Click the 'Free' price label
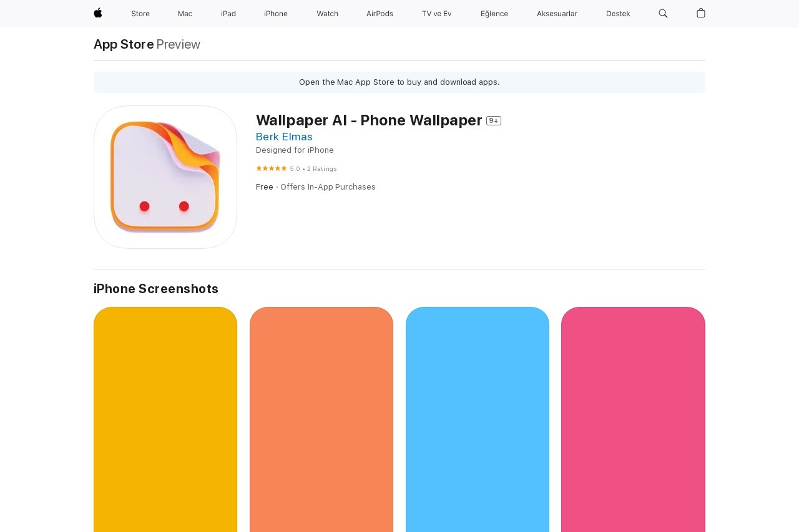The height and width of the screenshot is (532, 799). coord(265,187)
